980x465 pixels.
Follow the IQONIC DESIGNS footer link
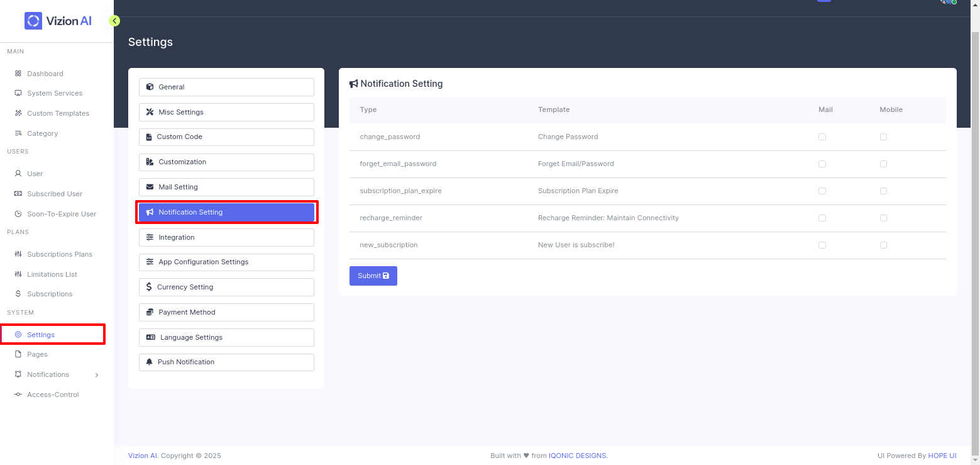(x=578, y=456)
